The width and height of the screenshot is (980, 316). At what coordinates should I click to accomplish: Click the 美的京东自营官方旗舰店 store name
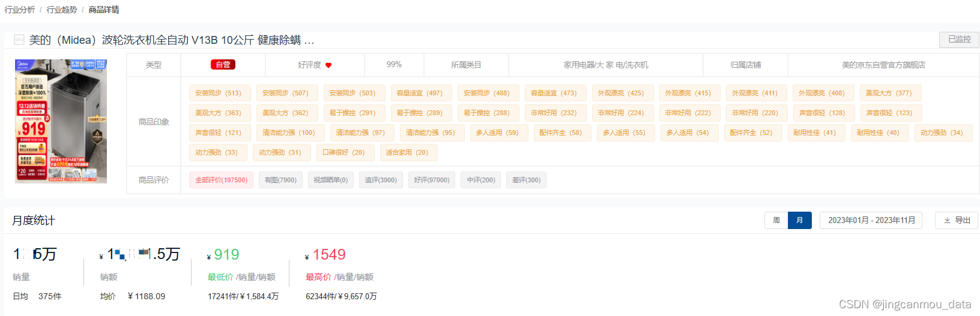[x=883, y=65]
